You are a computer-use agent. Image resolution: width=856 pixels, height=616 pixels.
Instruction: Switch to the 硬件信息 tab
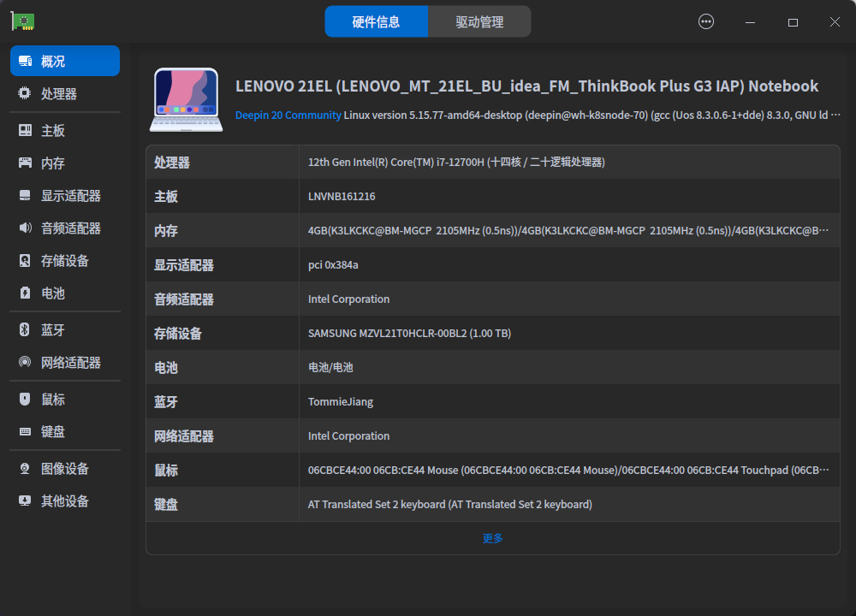tap(376, 22)
